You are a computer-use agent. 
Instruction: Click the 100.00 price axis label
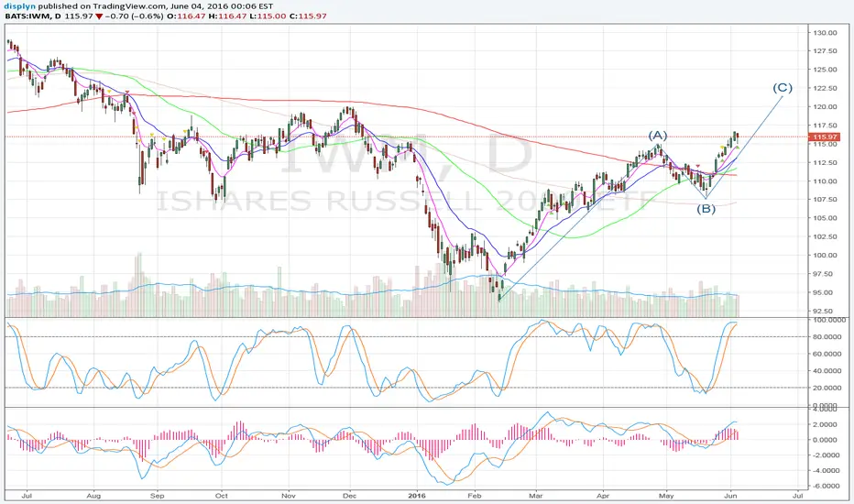coord(825,255)
